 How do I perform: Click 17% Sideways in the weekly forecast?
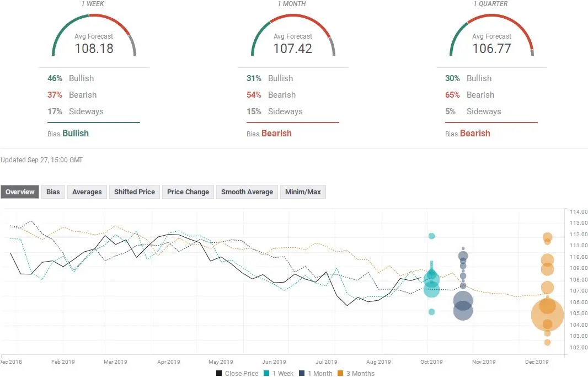coord(76,111)
